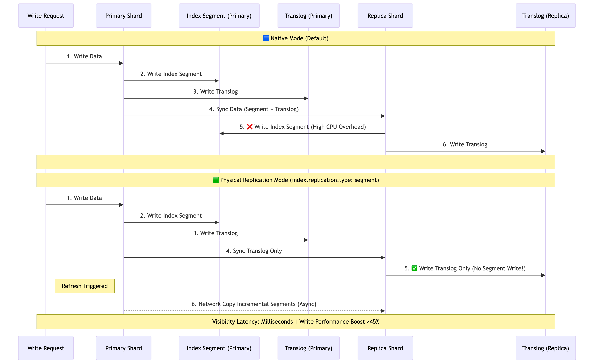Image resolution: width=594 pixels, height=364 pixels.
Task: Select the Translog (Replica) participant box at top
Action: pyautogui.click(x=546, y=15)
